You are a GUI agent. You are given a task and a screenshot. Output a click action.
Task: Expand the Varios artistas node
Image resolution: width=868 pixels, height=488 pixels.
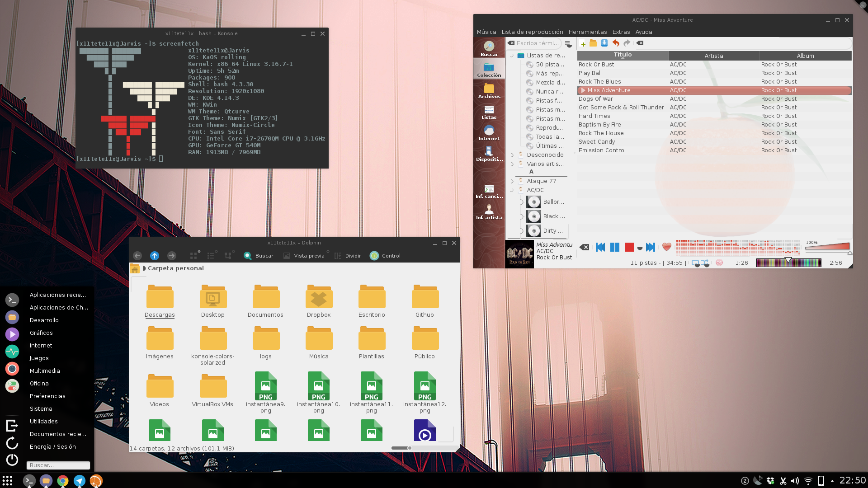(512, 164)
